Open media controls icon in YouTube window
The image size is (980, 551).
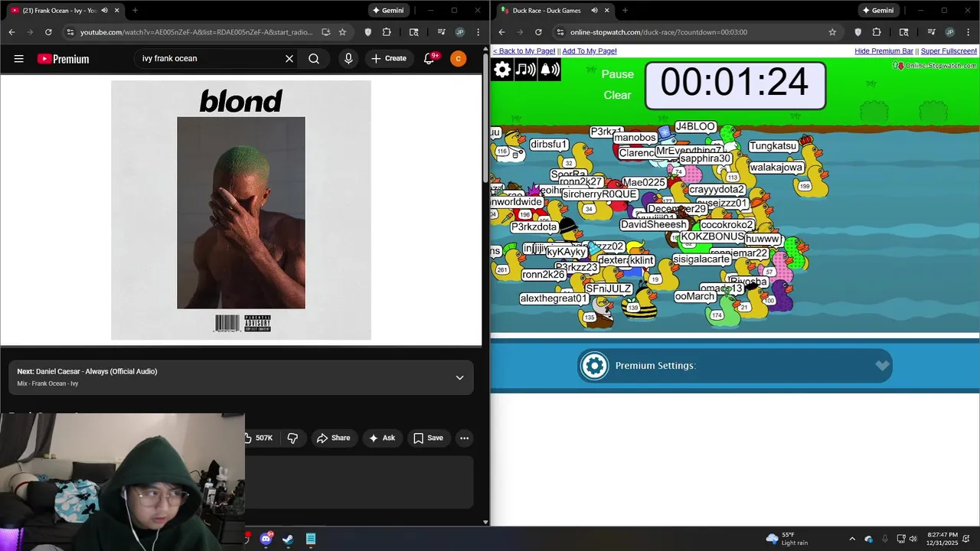(441, 32)
